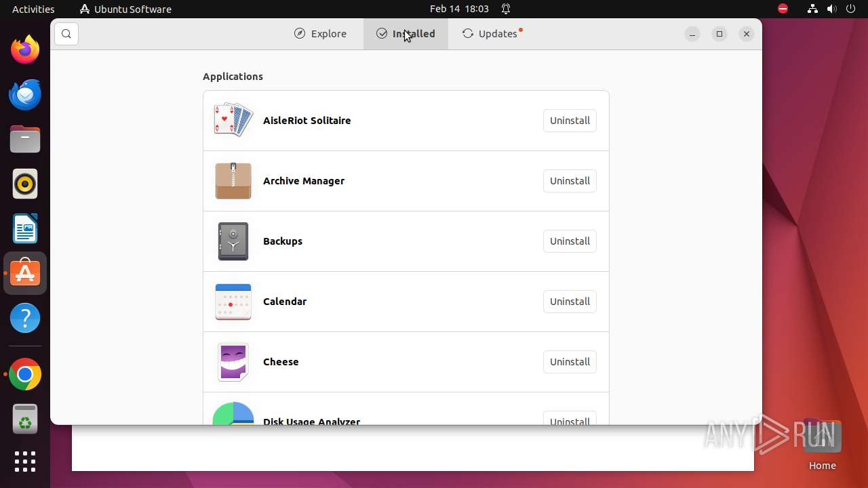Open the clock and calendar panel

[x=459, y=9]
